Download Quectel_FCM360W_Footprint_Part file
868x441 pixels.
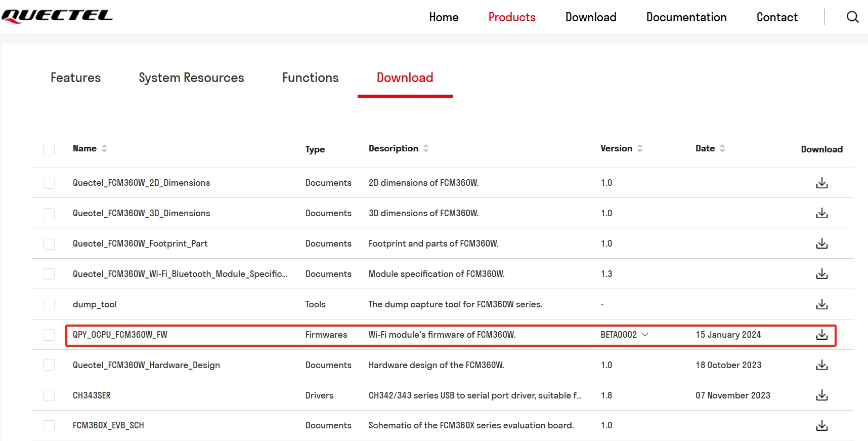822,244
